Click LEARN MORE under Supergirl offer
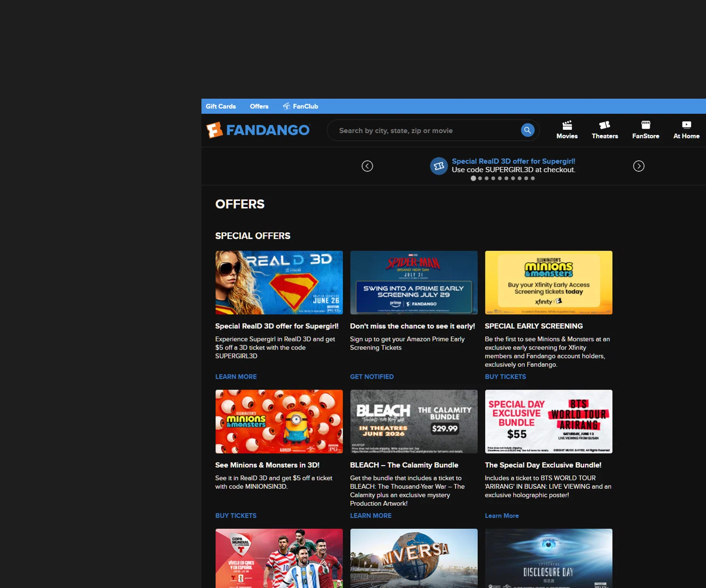 (236, 377)
